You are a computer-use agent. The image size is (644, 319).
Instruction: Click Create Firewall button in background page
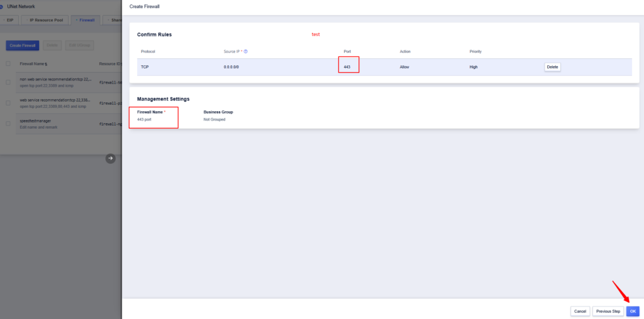point(23,45)
